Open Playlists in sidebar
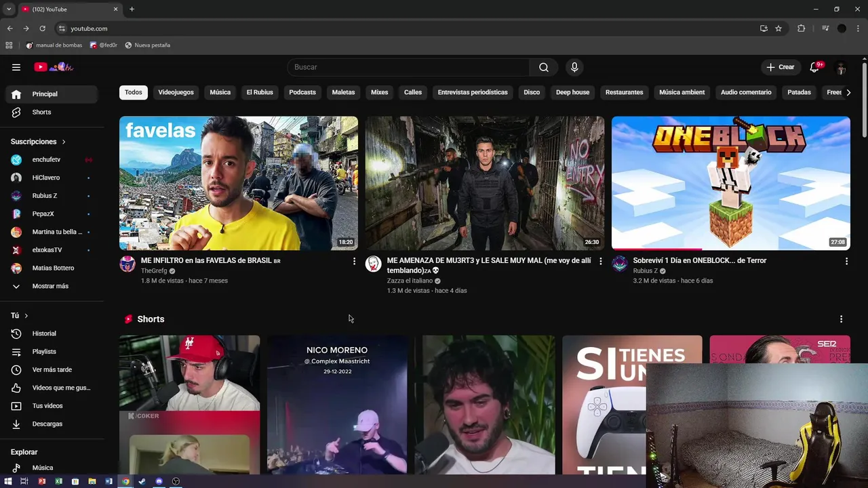Screen dimensions: 868x488 [x=52, y=352]
